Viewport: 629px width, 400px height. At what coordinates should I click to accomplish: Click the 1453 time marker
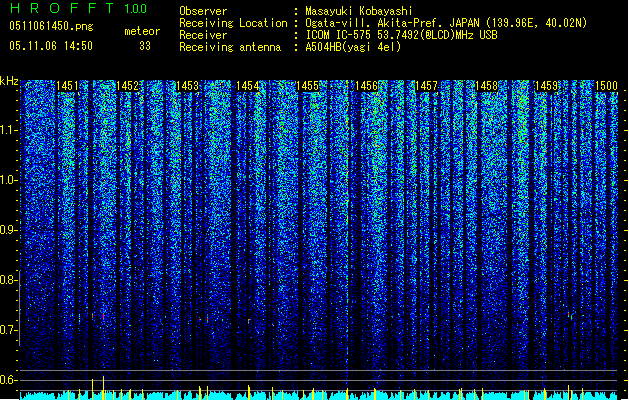[187, 86]
